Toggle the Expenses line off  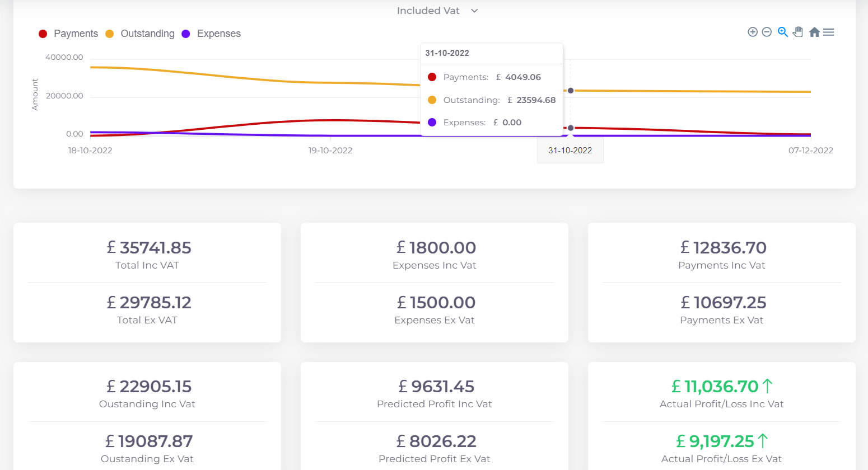(x=218, y=34)
